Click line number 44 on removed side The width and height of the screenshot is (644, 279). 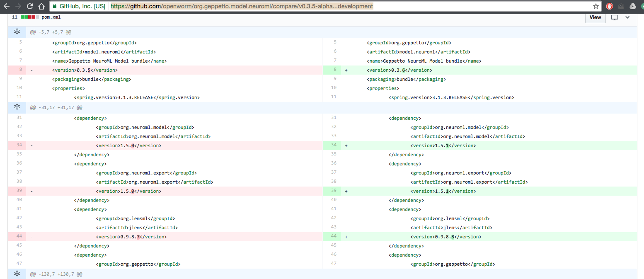(17, 237)
